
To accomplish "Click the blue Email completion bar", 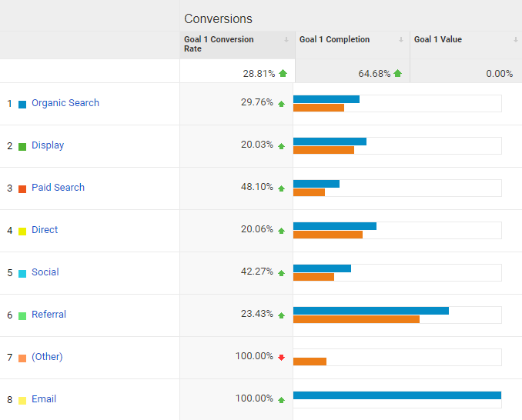I will coord(397,395).
